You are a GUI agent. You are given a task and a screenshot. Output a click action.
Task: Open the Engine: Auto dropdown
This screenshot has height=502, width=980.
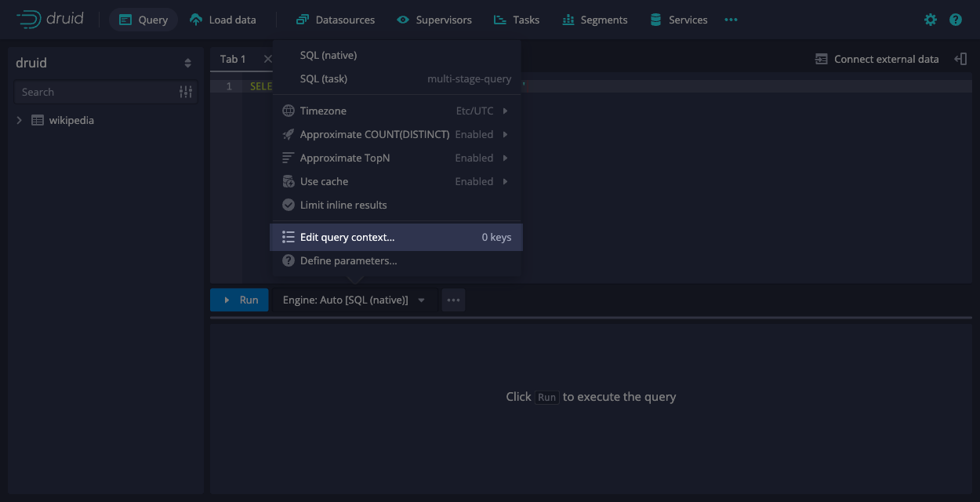(354, 300)
